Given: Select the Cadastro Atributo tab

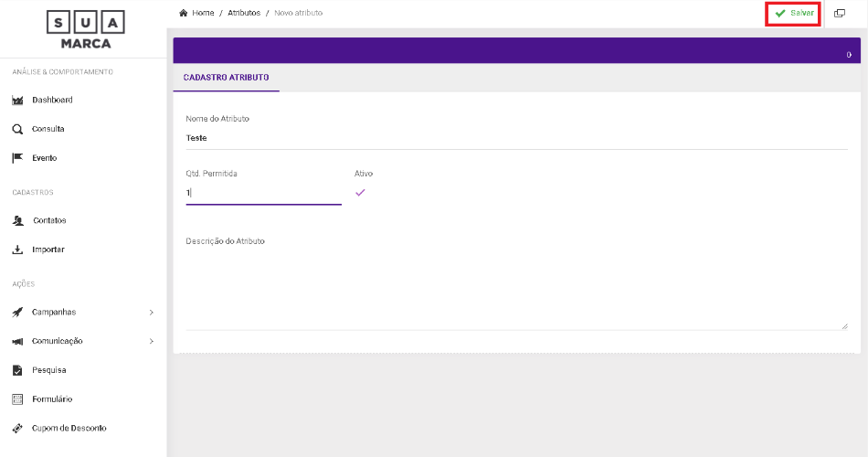Looking at the screenshot, I should (x=226, y=78).
